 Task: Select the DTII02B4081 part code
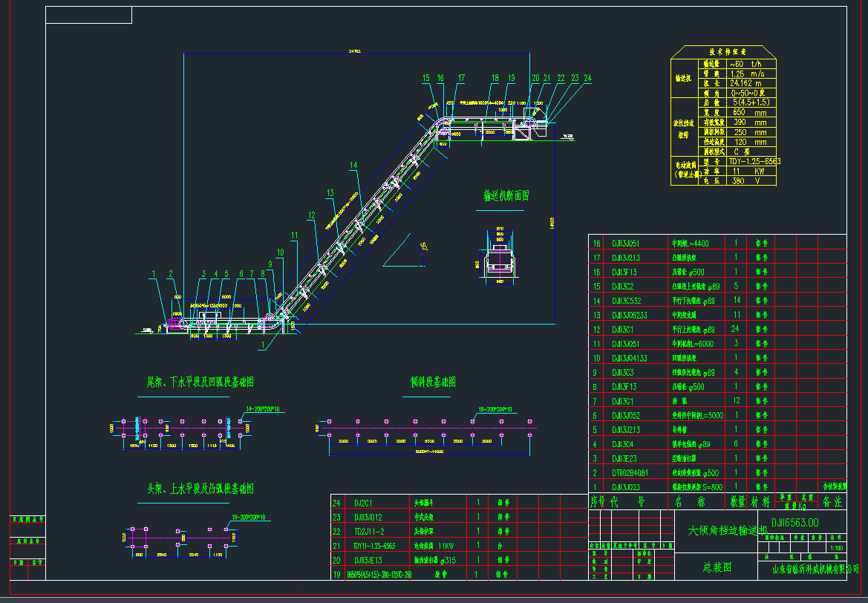pyautogui.click(x=630, y=472)
